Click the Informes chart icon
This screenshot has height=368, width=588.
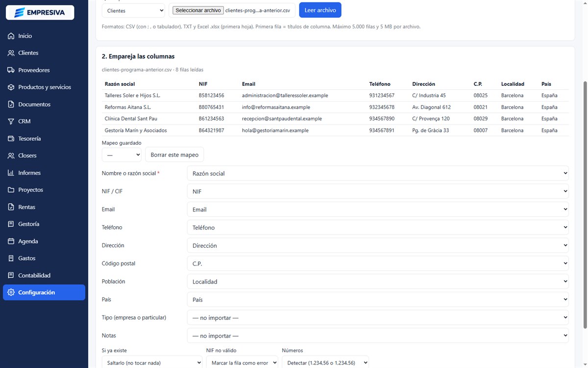[11, 173]
